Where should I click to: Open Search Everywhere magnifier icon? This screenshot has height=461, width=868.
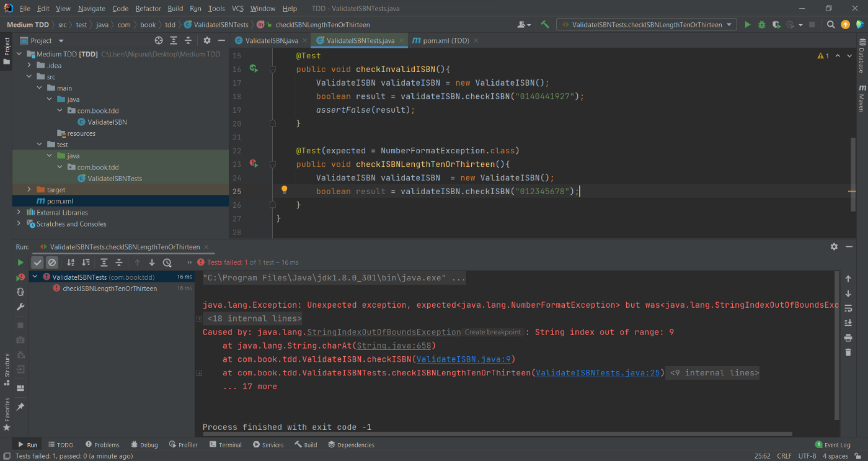[831, 25]
